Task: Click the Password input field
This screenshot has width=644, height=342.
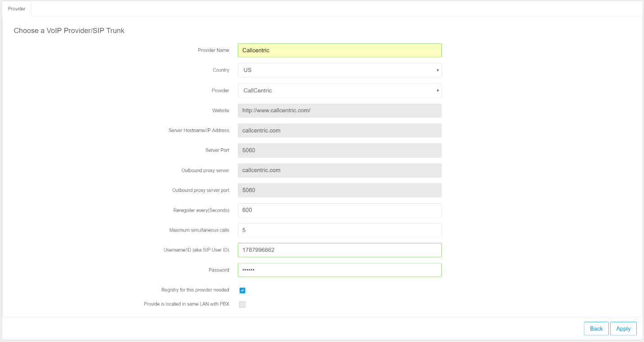Action: point(340,270)
